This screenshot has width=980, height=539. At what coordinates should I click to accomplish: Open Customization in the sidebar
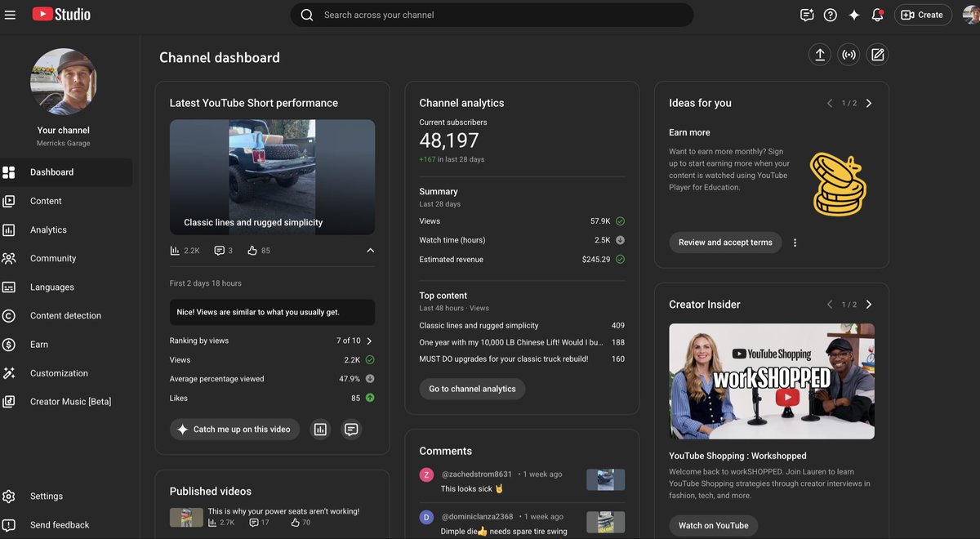pyautogui.click(x=66, y=373)
